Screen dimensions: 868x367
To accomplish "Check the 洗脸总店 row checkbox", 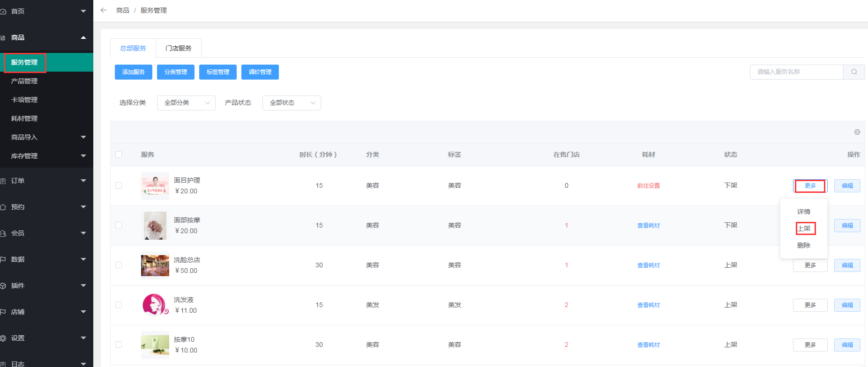I will [x=119, y=265].
